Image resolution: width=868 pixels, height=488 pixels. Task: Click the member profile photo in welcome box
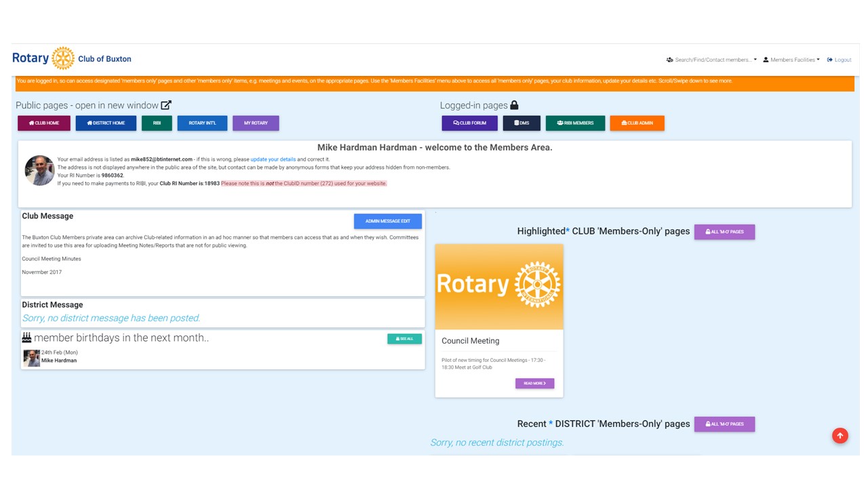point(39,170)
